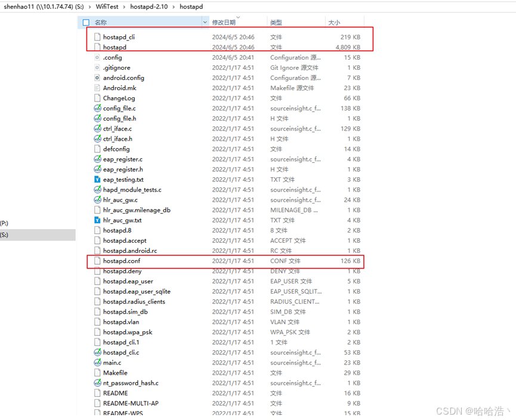The width and height of the screenshot is (516, 420).
Task: Select the config_file.c source icon
Action: pos(97,109)
